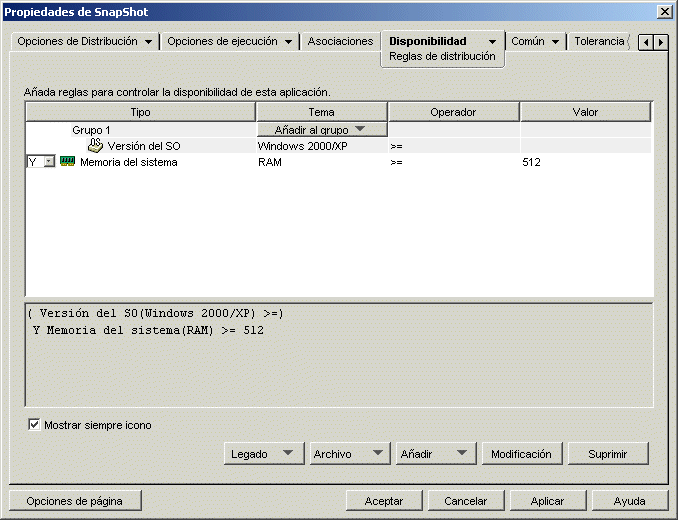Expand the Común tab arrow
Viewport: 678px width, 520px height.
pyautogui.click(x=556, y=42)
